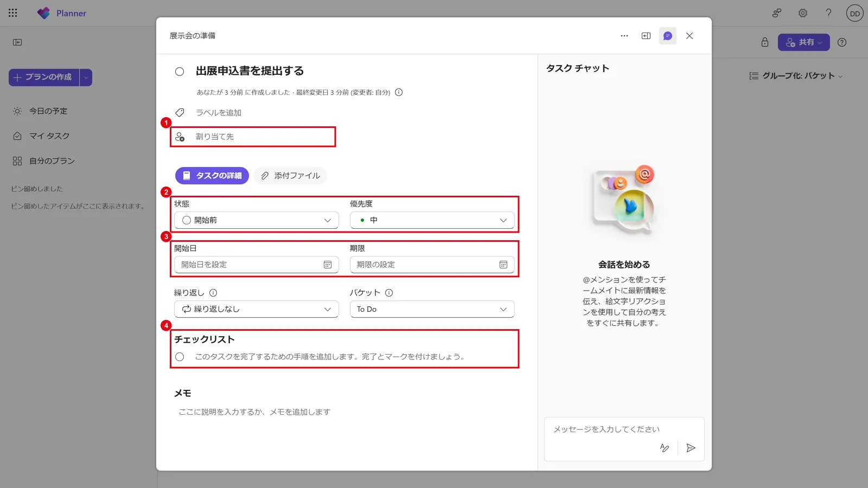Tick the empty checklist item circle

pos(180,357)
